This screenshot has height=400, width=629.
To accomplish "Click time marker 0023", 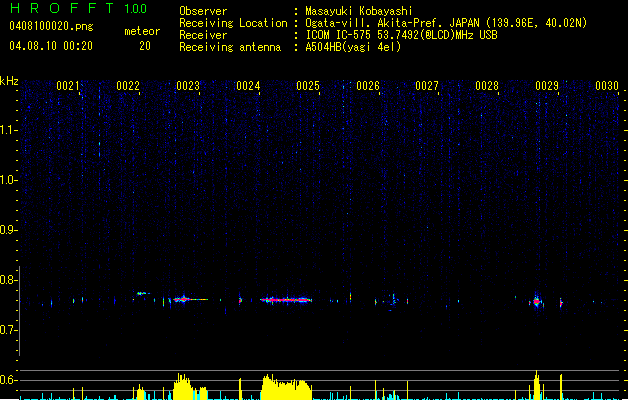I will pyautogui.click(x=188, y=86).
